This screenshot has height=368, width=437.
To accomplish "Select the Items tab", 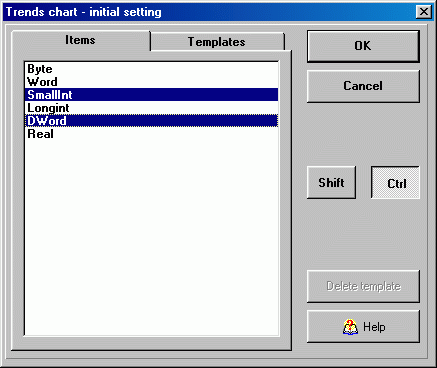I will [81, 40].
